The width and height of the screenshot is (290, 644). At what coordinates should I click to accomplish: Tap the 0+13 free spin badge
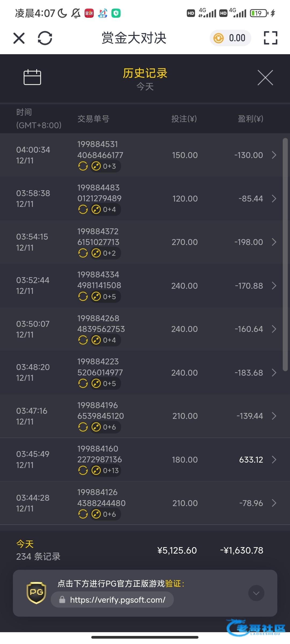coord(106,470)
